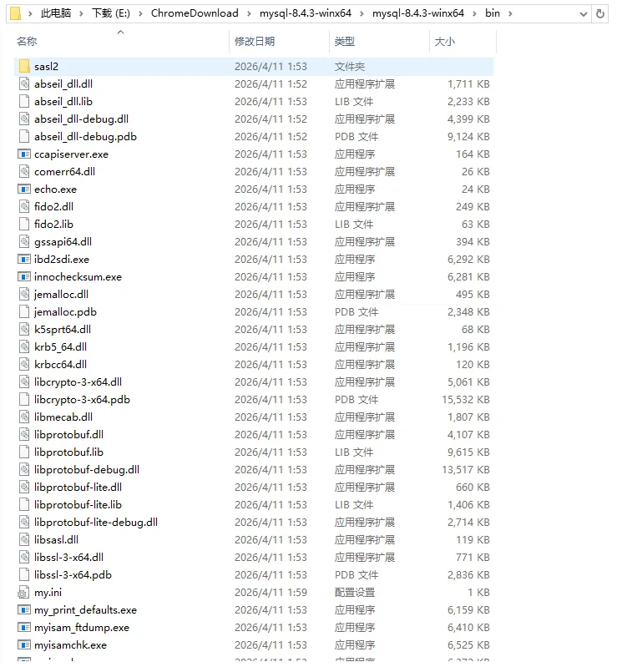Go to 下载 (E:) drive breadcrumb

[x=110, y=13]
